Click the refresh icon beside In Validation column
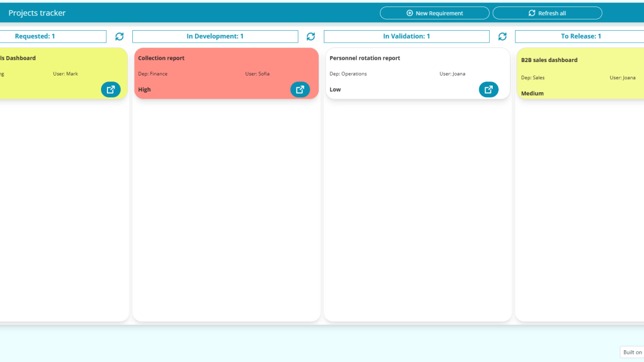 (502, 36)
